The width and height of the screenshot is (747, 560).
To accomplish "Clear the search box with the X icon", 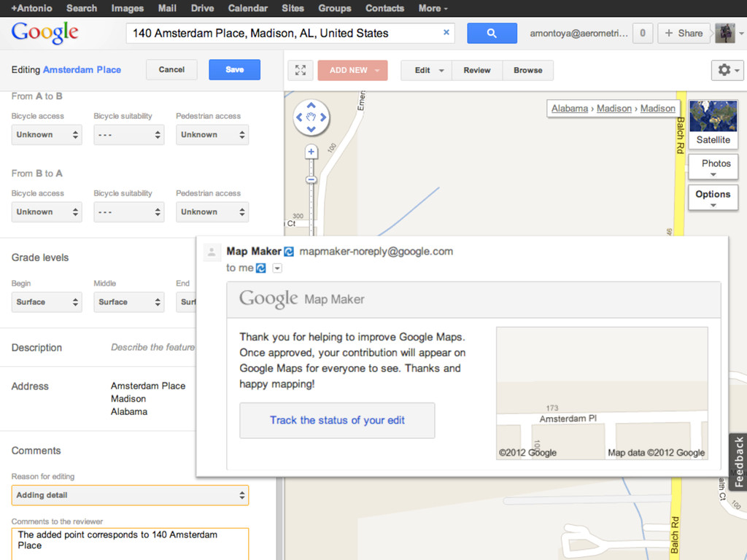I will pos(446,32).
